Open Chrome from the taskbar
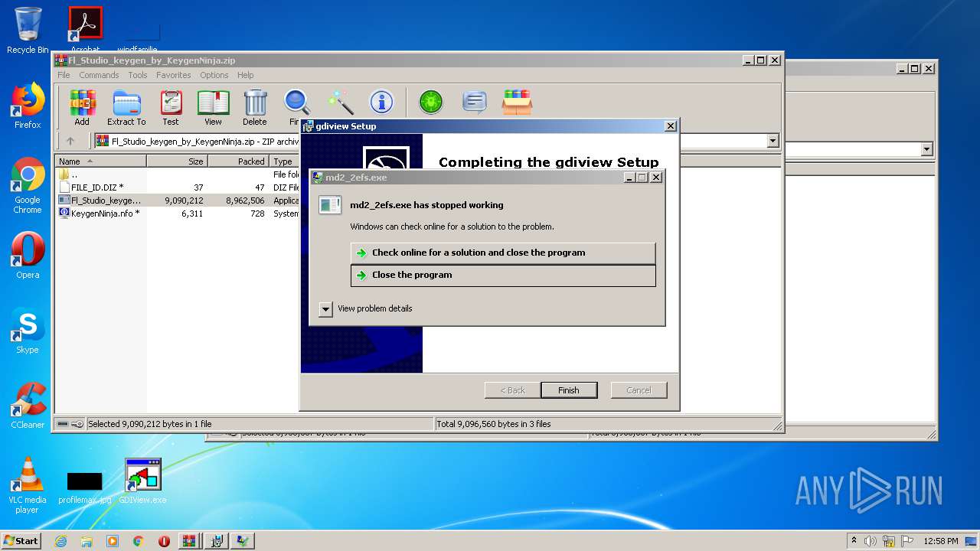Screen dimensions: 980x551 139,541
